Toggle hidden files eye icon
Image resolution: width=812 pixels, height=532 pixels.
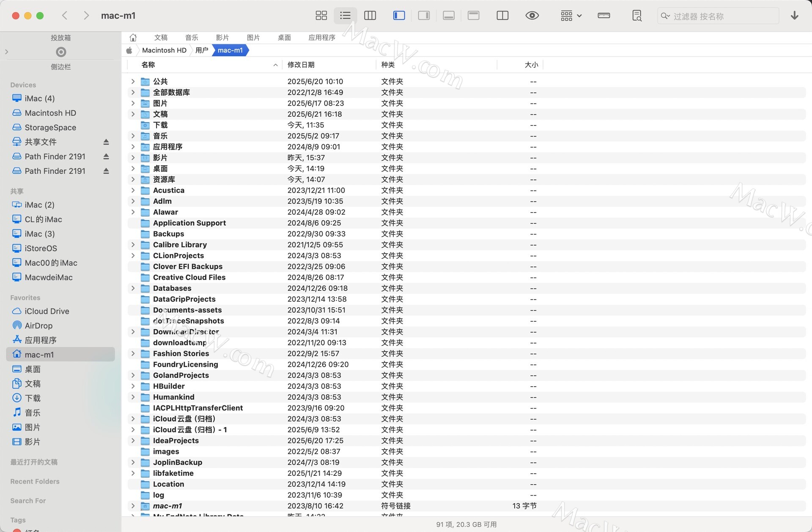[x=532, y=16]
